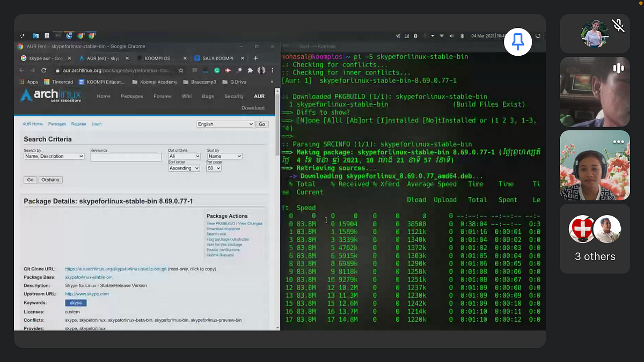Screen dimensions: 644x362
Task: Reload the page with Chrome's refresh icon
Action: (43, 70)
